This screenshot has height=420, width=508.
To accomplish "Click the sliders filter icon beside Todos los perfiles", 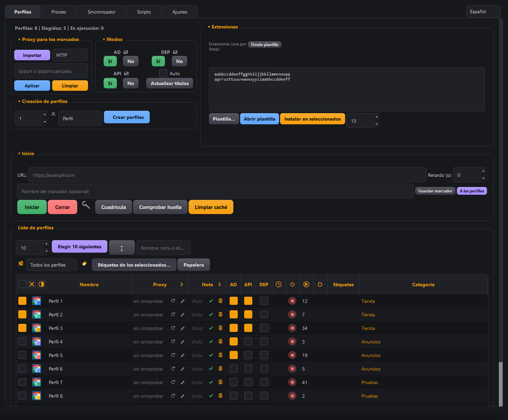I will point(21,264).
